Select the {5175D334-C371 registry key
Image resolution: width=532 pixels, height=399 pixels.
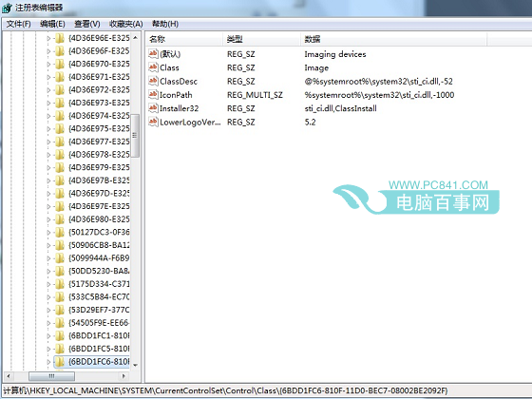click(99, 284)
